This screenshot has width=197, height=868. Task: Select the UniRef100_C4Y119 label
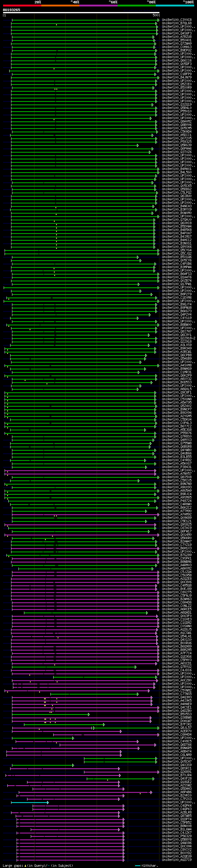coord(177,318)
